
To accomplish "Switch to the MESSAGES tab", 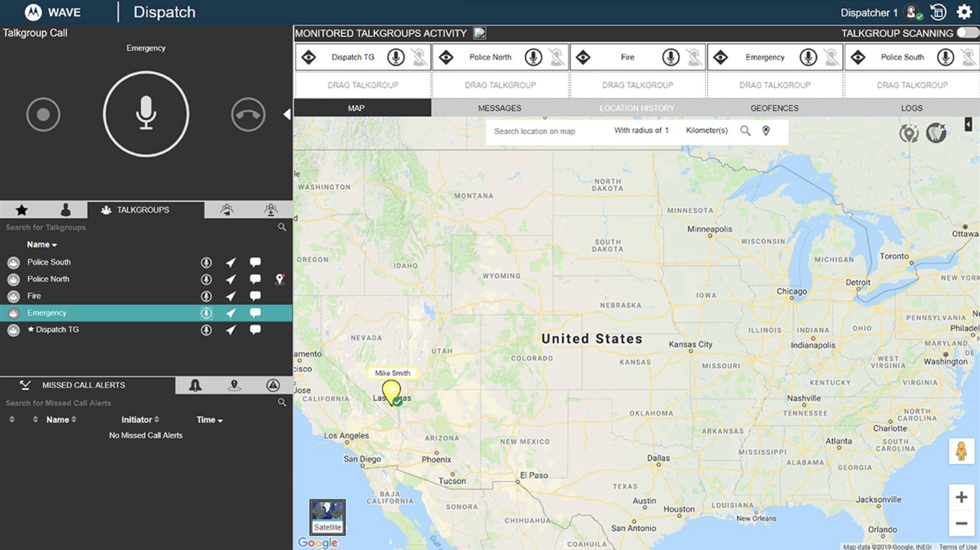I will click(x=499, y=108).
